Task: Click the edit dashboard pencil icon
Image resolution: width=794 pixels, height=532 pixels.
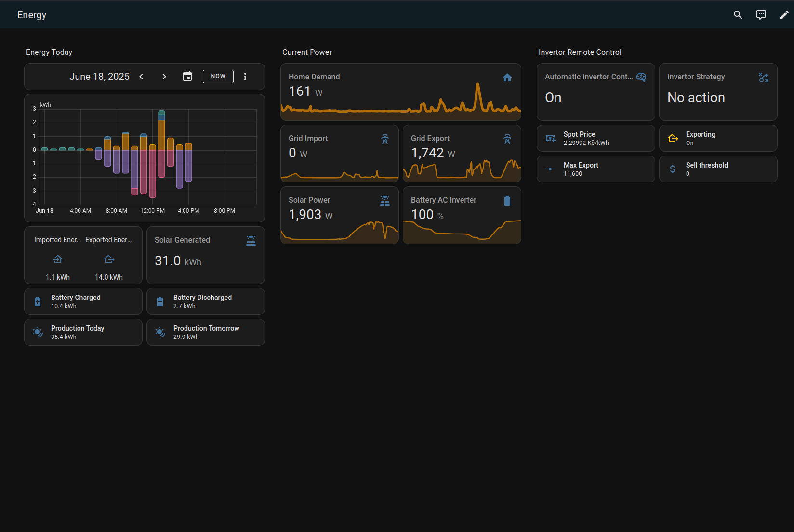Action: (784, 15)
